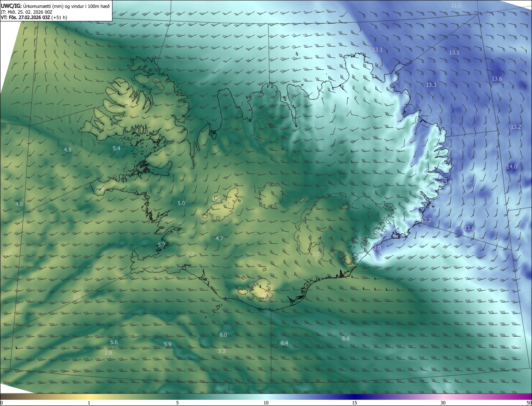Click the colour scale tick labelled 1
The width and height of the screenshot is (532, 406).
89,403
